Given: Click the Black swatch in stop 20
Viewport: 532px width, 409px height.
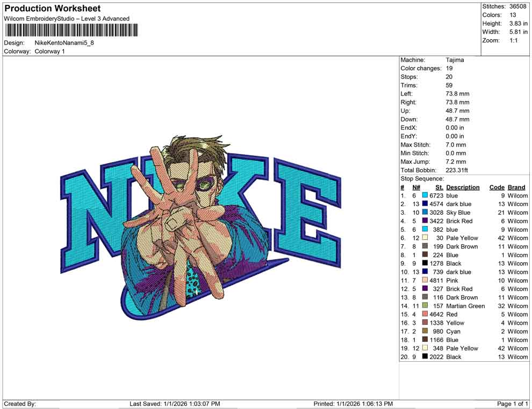Looking at the screenshot, I should (425, 356).
